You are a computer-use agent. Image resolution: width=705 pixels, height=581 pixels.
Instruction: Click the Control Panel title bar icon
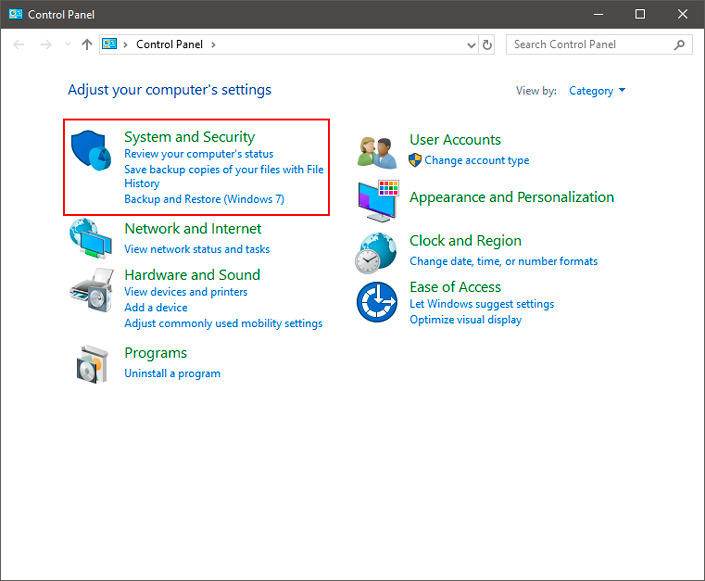(15, 14)
